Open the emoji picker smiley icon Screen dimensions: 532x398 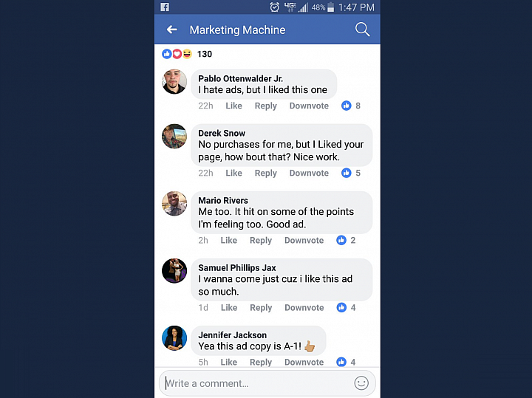pos(361,383)
